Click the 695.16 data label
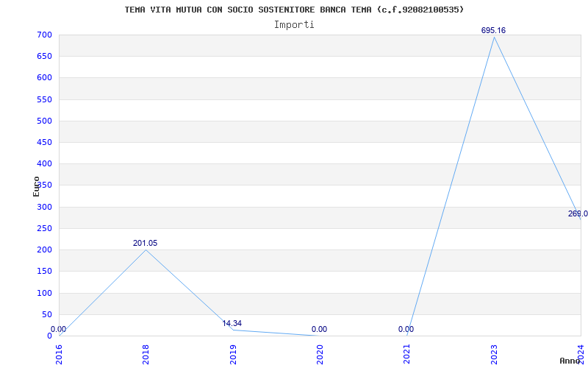Image resolution: width=588 pixels, height=368 pixels. [x=493, y=30]
